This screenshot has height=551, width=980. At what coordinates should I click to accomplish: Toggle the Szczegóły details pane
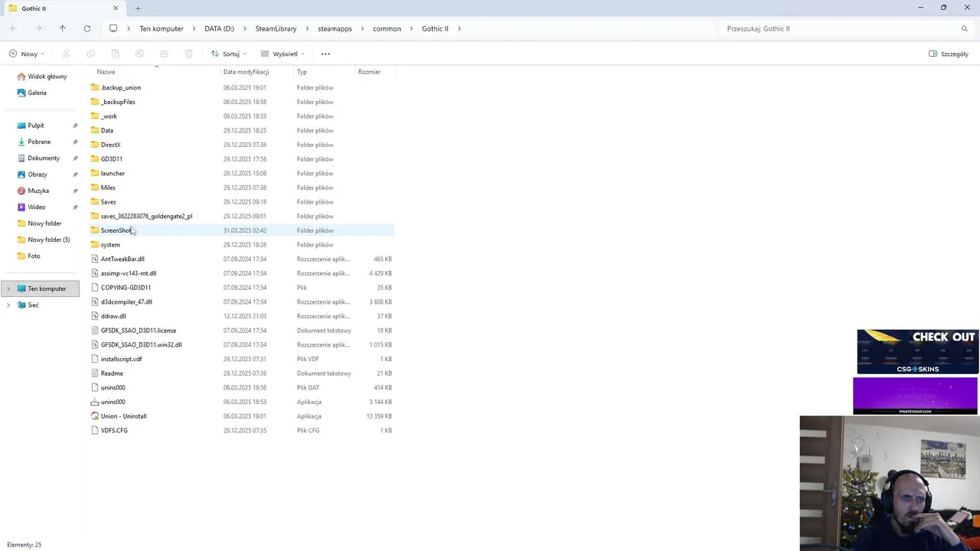point(949,54)
